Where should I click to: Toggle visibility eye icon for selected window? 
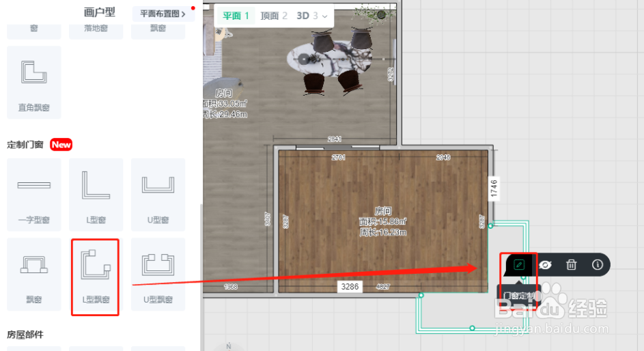click(546, 265)
